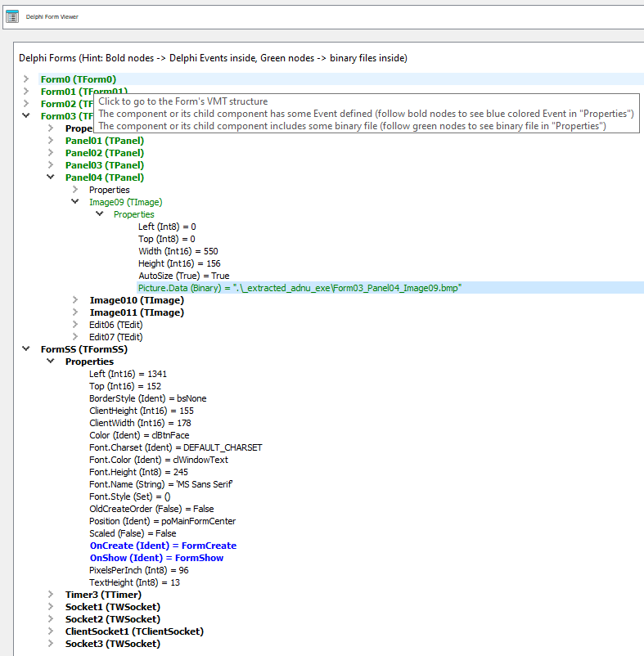Image resolution: width=644 pixels, height=656 pixels.
Task: Expand Timer3 (TTimer) chevron
Action: (51, 594)
